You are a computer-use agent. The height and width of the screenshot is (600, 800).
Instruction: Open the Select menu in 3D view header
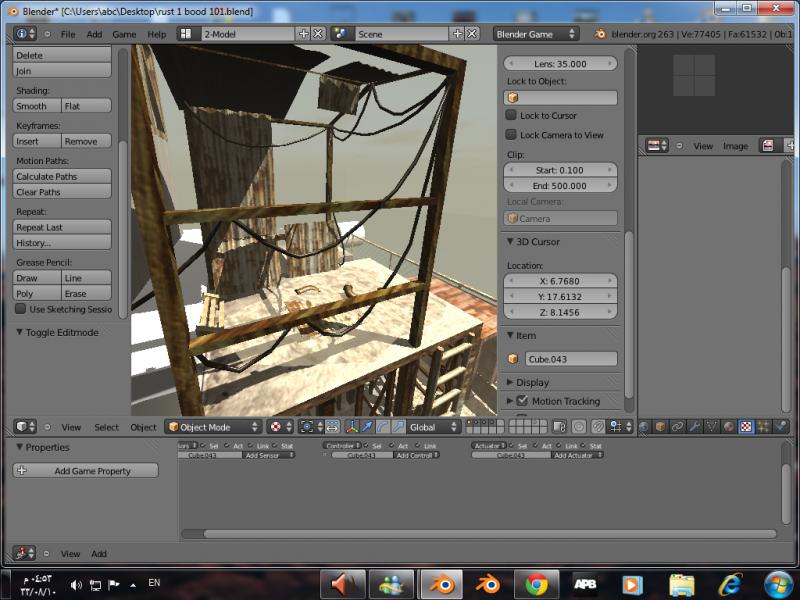tap(106, 427)
